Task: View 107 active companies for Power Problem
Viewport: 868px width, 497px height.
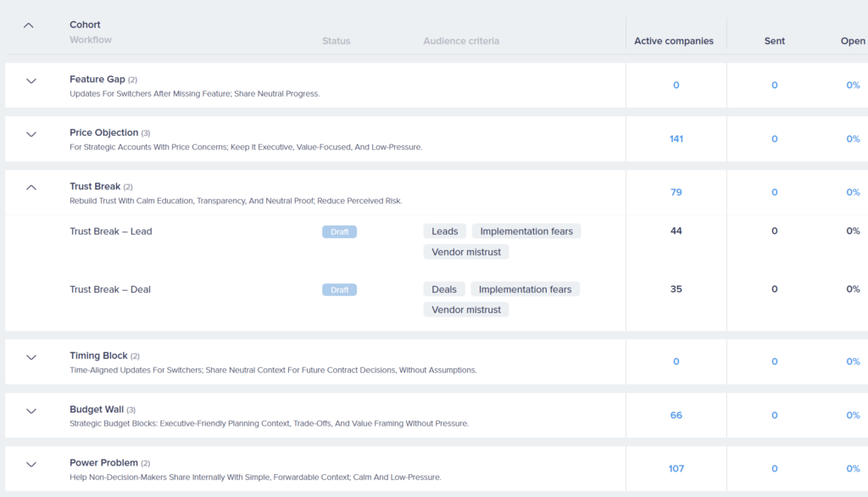Action: click(x=676, y=469)
